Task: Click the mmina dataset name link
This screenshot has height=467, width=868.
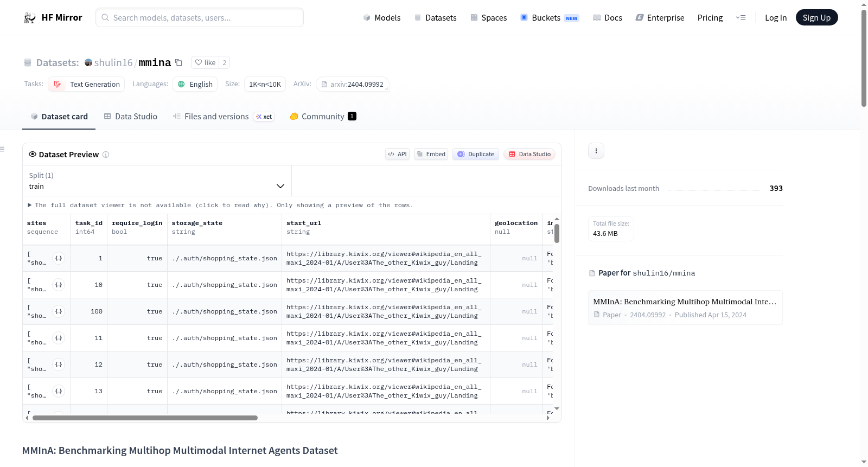Action: pyautogui.click(x=155, y=62)
